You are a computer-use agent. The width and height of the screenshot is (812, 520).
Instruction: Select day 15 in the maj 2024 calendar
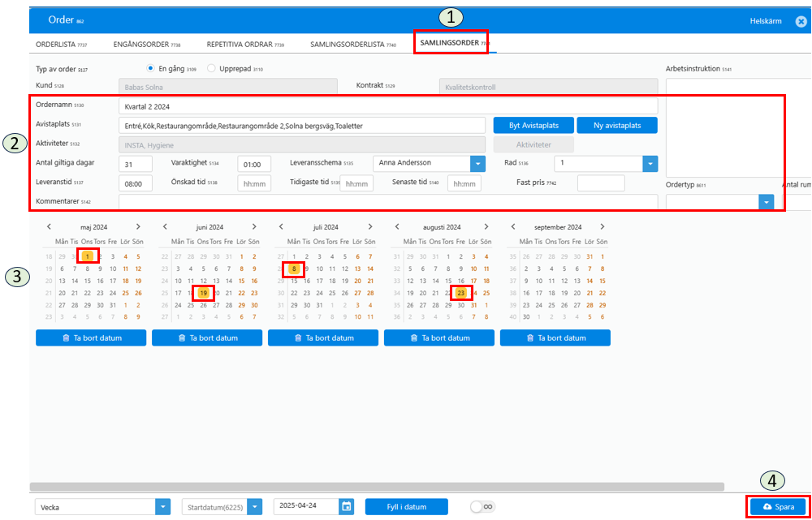pyautogui.click(x=88, y=281)
